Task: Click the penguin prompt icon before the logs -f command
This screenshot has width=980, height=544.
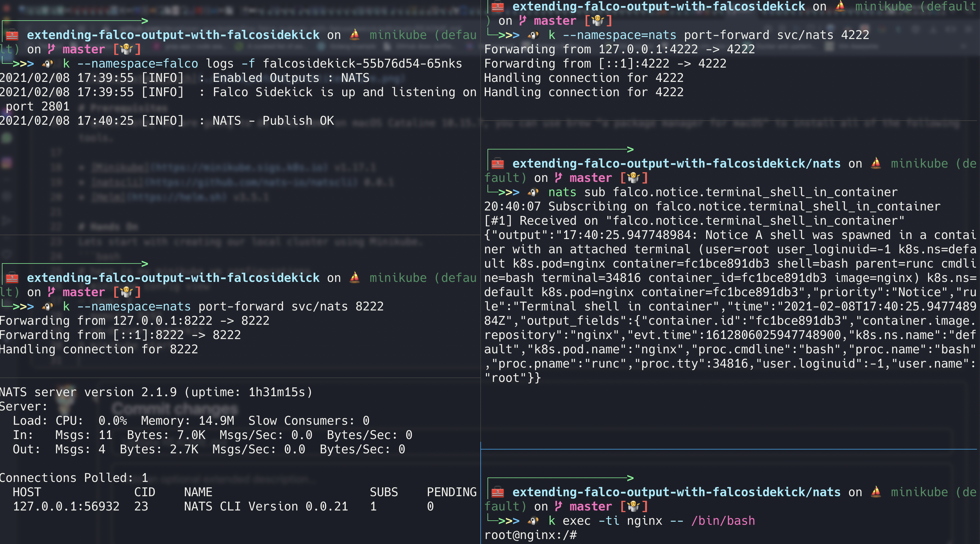Action: pyautogui.click(x=48, y=63)
